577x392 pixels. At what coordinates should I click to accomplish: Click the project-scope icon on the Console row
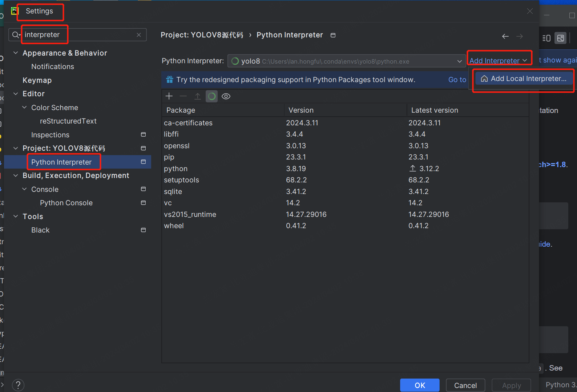(143, 189)
